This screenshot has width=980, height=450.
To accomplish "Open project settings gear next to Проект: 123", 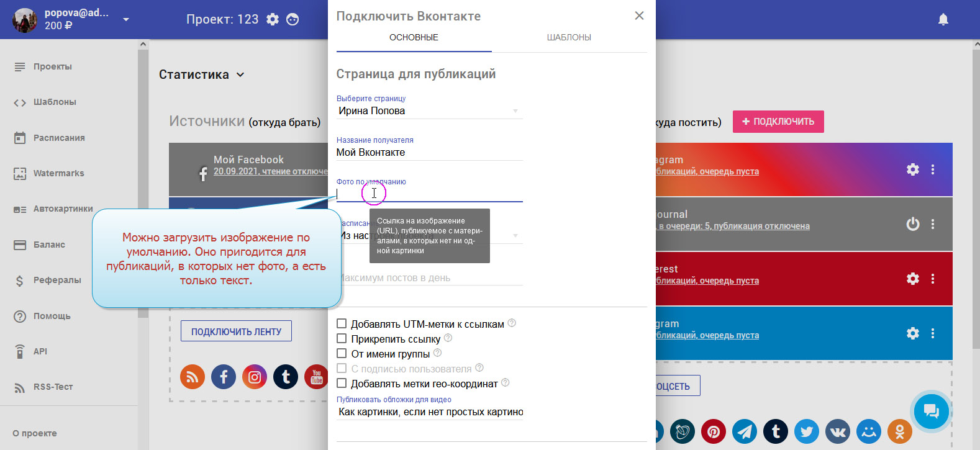I will click(x=273, y=19).
